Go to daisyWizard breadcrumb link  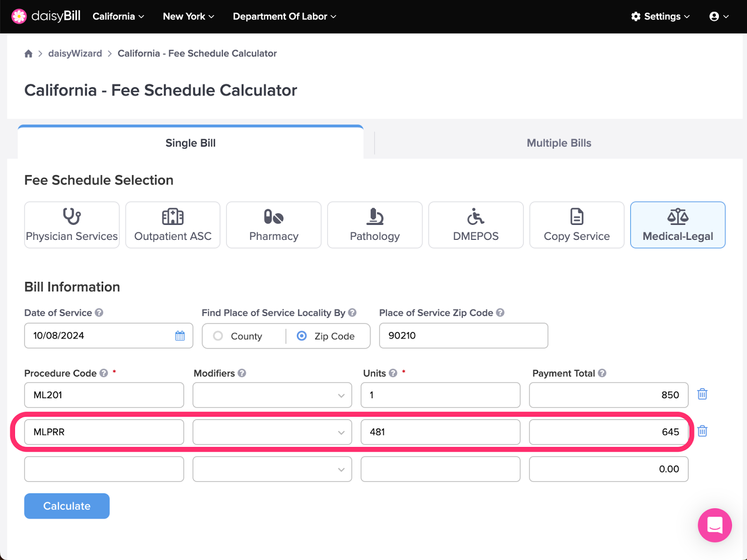(x=75, y=54)
